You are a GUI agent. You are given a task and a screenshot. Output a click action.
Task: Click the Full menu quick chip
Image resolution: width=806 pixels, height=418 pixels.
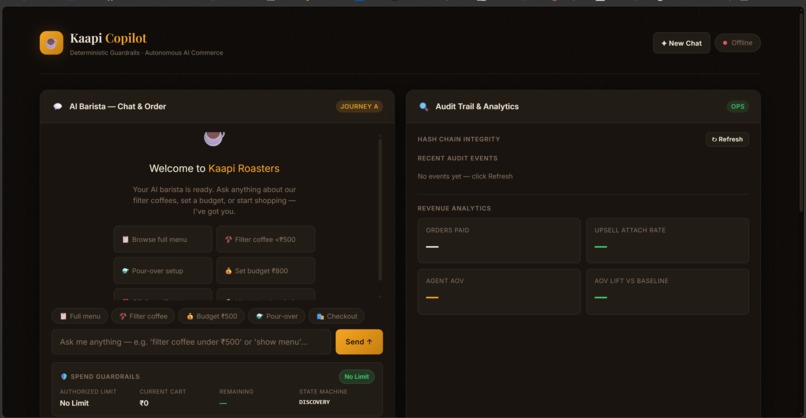[x=80, y=316]
